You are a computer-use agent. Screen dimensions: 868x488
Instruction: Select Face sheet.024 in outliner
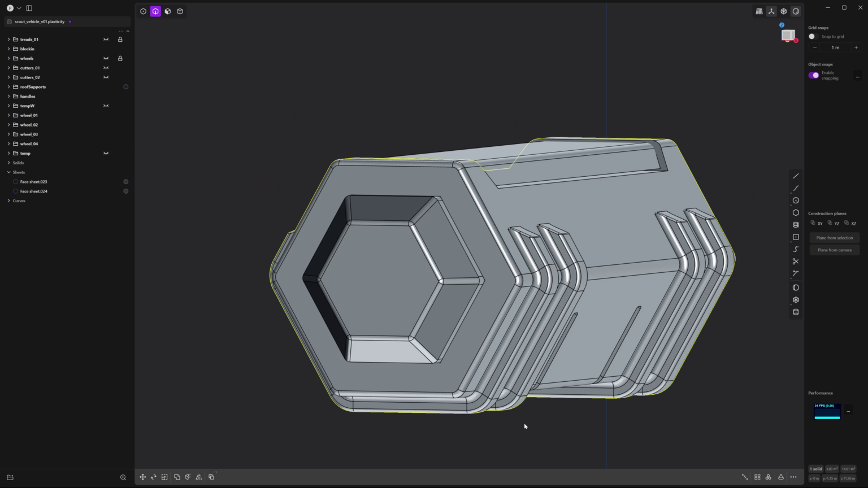coord(34,191)
